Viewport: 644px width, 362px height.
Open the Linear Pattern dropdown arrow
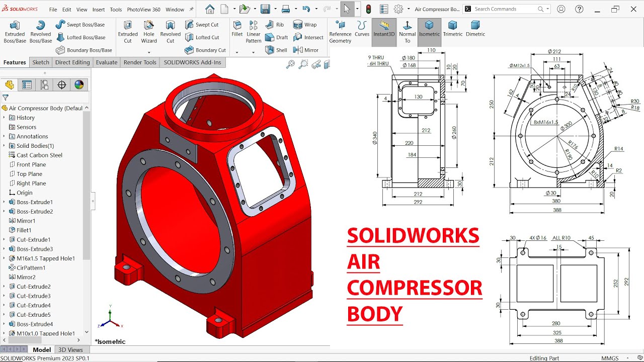(254, 52)
